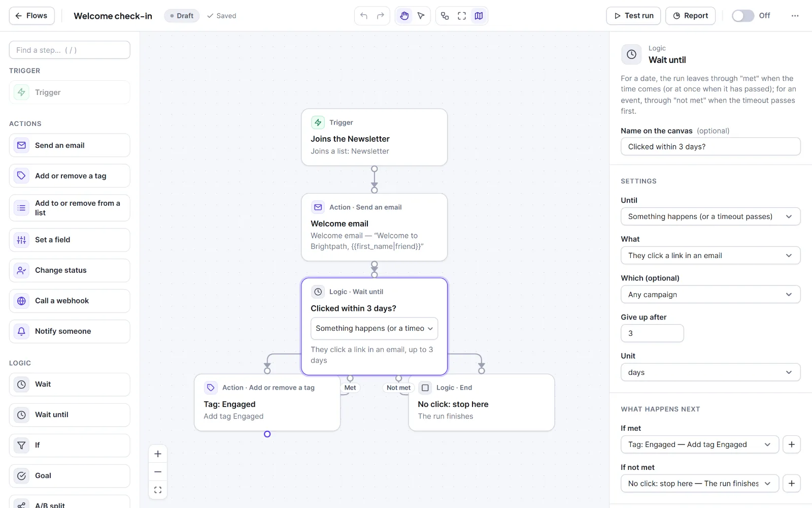Open the If met step dropdown
This screenshot has height=508, width=812.
700,444
